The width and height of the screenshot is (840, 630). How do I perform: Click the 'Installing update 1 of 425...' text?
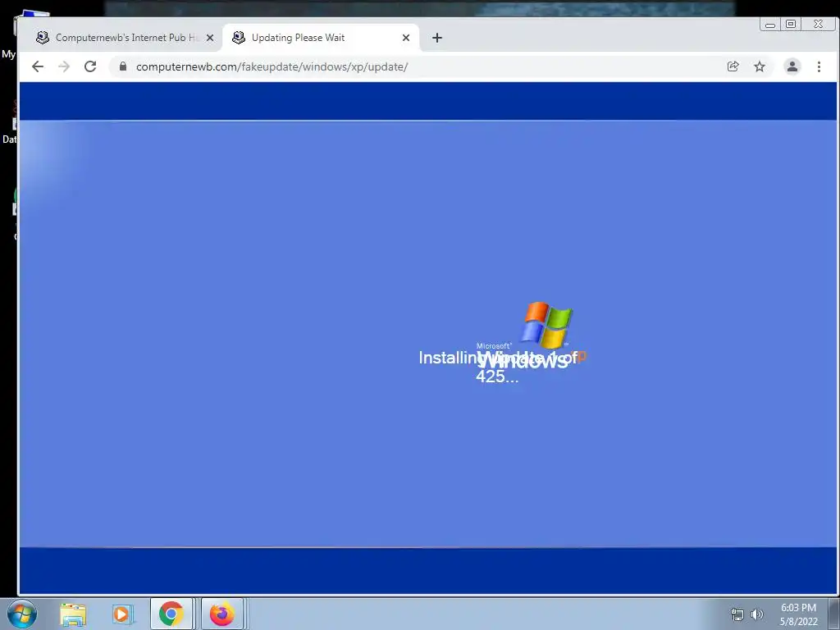pyautogui.click(x=498, y=367)
